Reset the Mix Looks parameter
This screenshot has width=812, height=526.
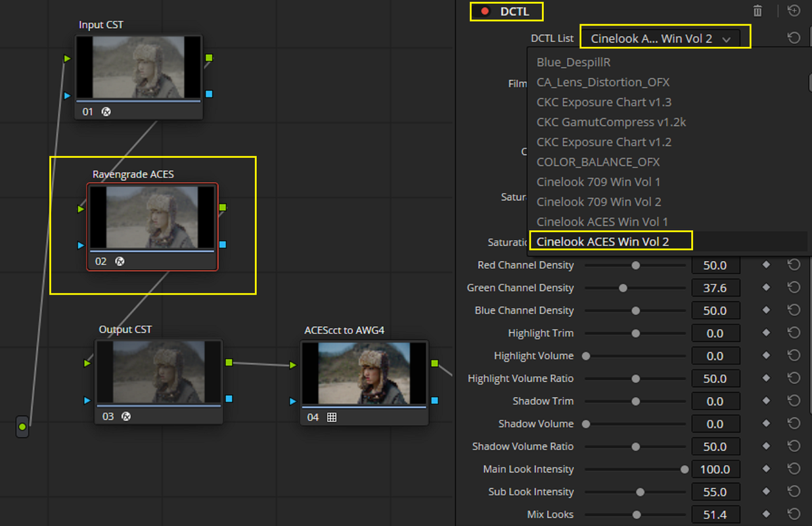(x=794, y=514)
